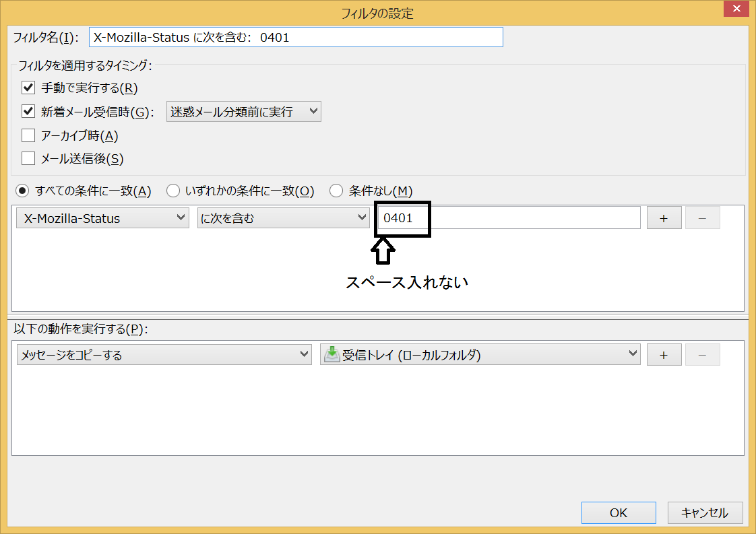Enable the アーカイブ時 checkbox

[28, 135]
